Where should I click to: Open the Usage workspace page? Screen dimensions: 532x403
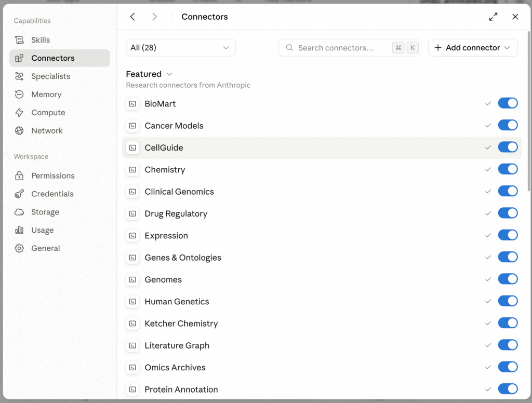(59, 230)
